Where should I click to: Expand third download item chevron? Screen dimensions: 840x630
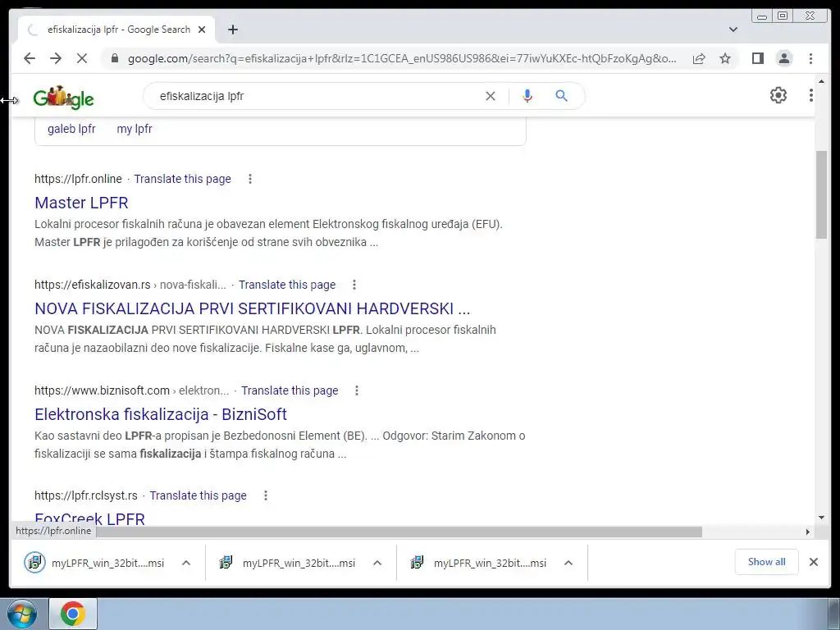(x=568, y=563)
